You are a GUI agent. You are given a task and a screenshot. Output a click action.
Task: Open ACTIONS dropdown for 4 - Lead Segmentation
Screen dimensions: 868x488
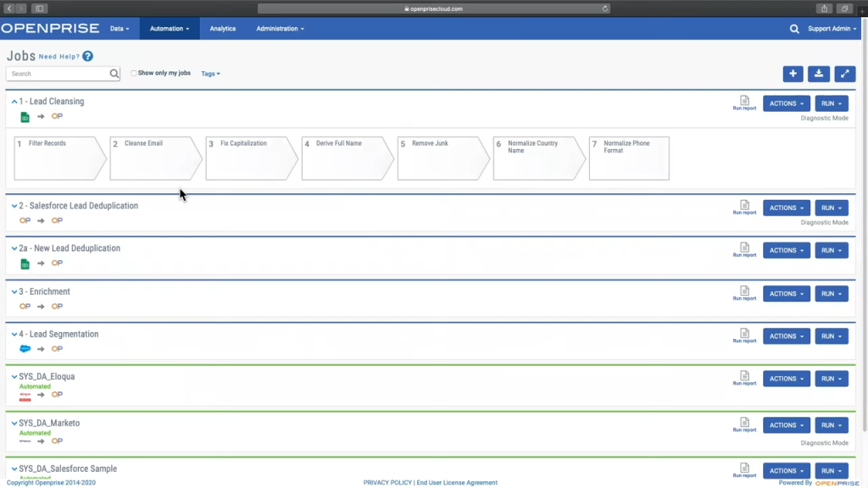pos(787,336)
